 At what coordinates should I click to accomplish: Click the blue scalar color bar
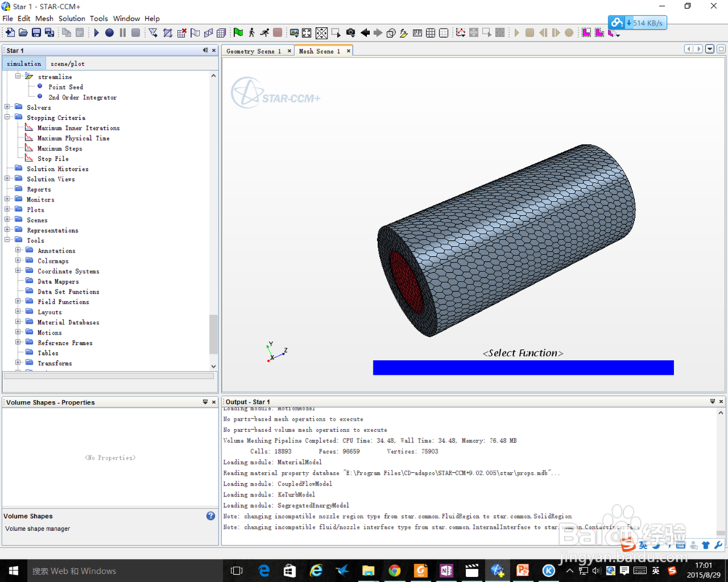[x=523, y=367]
